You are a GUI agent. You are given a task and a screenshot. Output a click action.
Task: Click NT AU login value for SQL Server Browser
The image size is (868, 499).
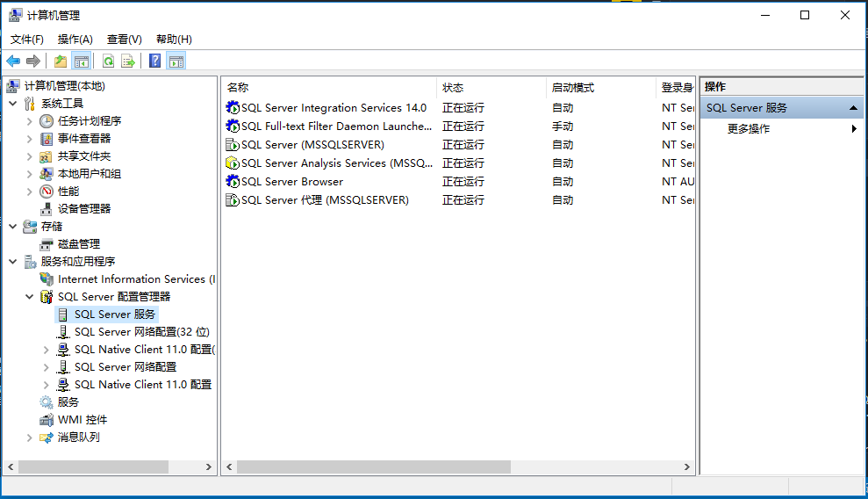pos(678,182)
